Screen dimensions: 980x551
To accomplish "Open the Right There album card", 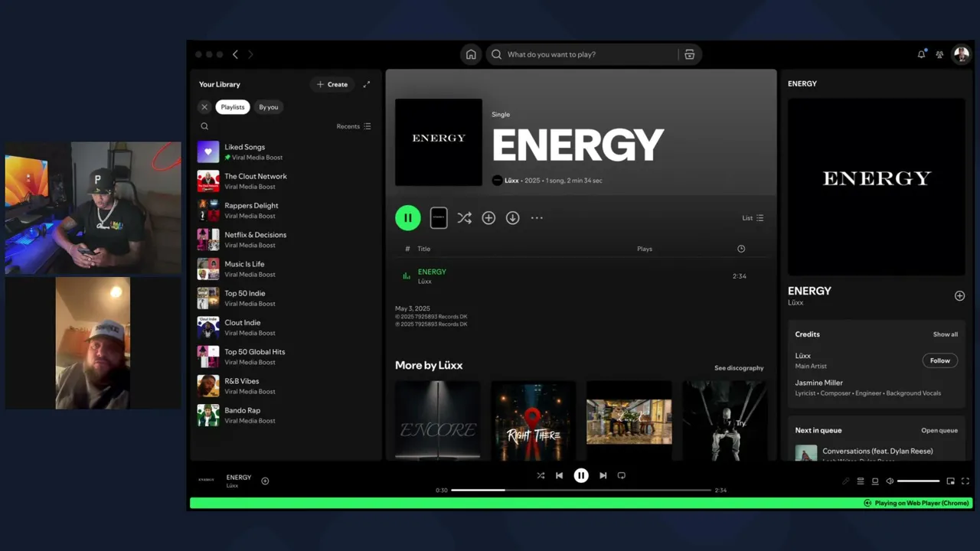I will (x=533, y=421).
